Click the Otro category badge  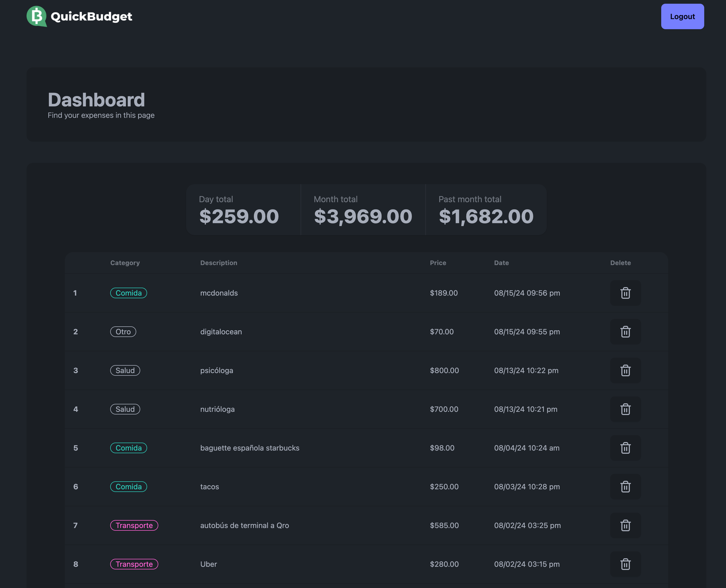coord(123,332)
